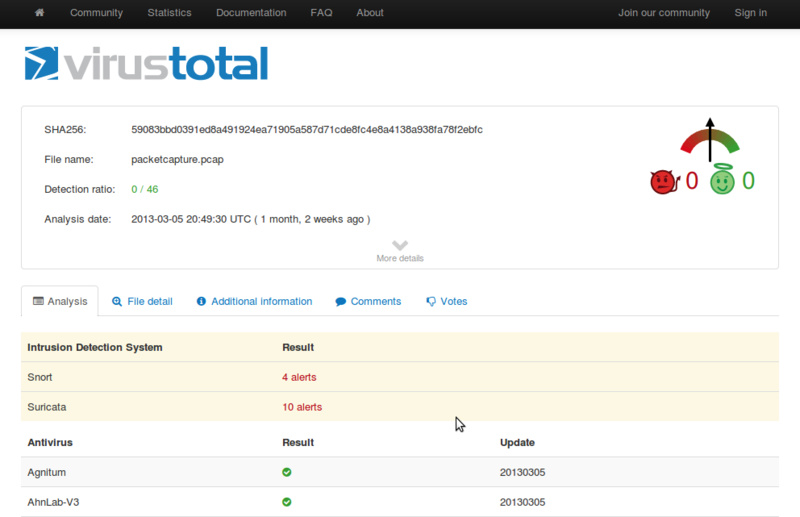Expand More details chevron
This screenshot has height=517, width=800.
point(400,245)
